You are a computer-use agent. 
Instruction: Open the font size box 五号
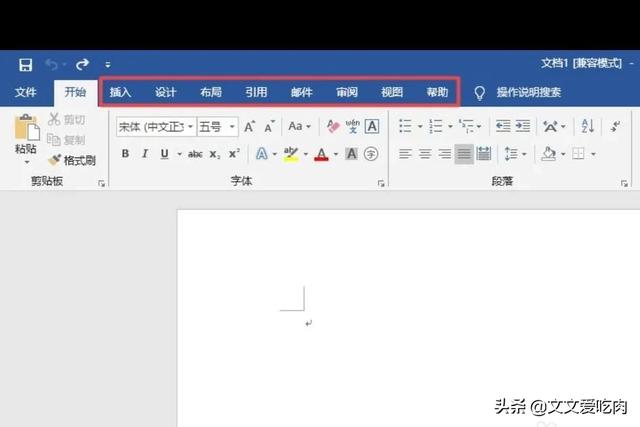218,127
